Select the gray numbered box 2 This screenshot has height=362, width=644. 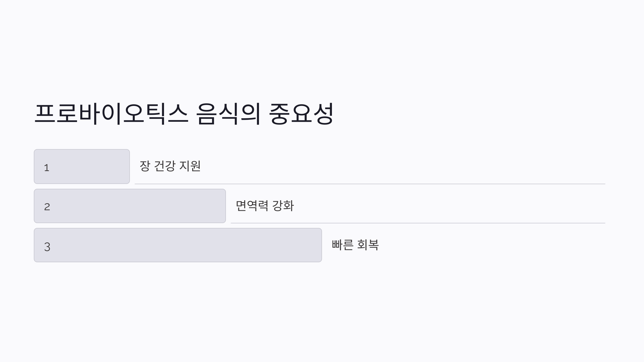pos(130,206)
